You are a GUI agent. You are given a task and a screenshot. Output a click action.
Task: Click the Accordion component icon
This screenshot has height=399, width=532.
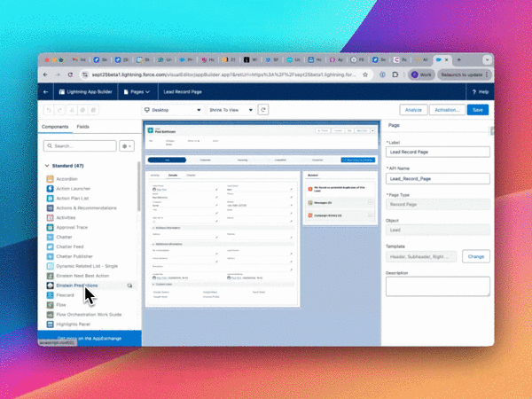[x=49, y=178]
